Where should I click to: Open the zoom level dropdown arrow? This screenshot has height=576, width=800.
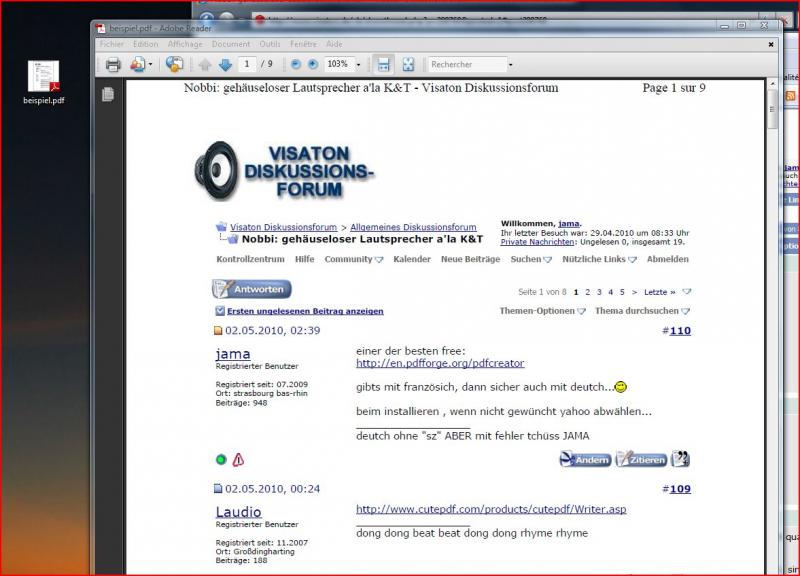pos(358,65)
